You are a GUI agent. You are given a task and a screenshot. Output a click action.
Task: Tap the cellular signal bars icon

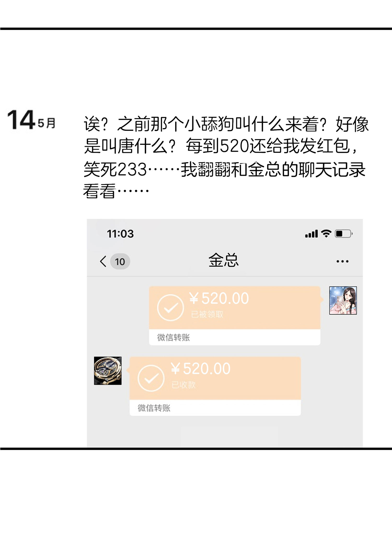pyautogui.click(x=312, y=234)
